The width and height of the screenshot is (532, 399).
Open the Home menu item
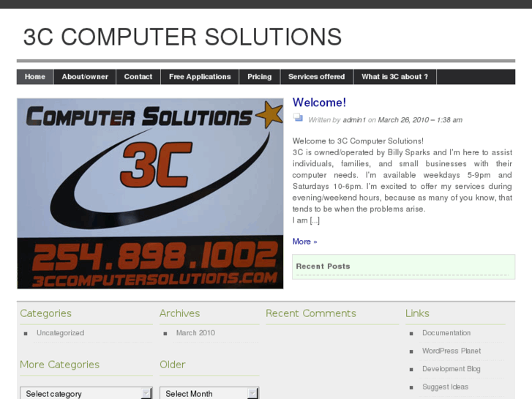[35, 77]
